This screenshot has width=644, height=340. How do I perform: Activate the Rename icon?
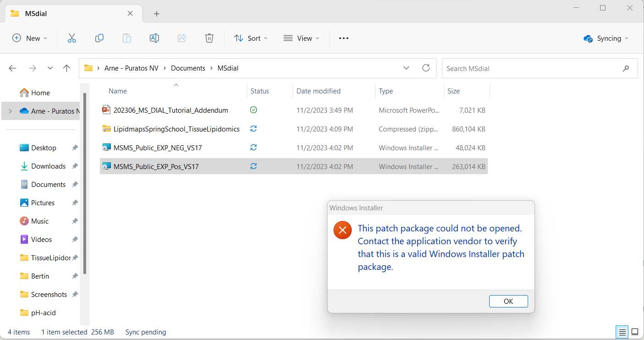[154, 38]
